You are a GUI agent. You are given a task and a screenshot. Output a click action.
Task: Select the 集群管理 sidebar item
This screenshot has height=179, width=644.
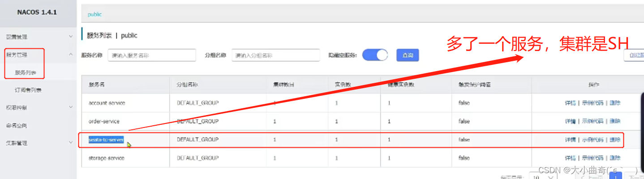(17, 143)
